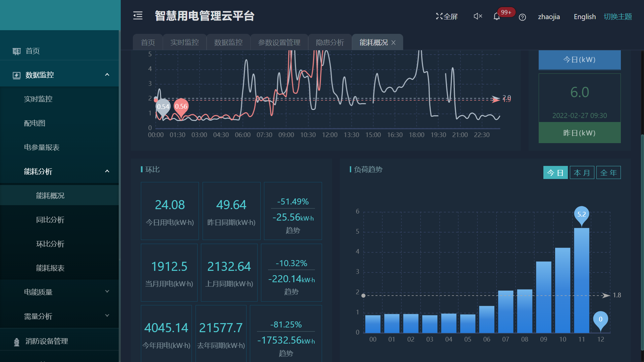Expand the 需量分析 submenu
The height and width of the screenshot is (362, 644).
(107, 316)
